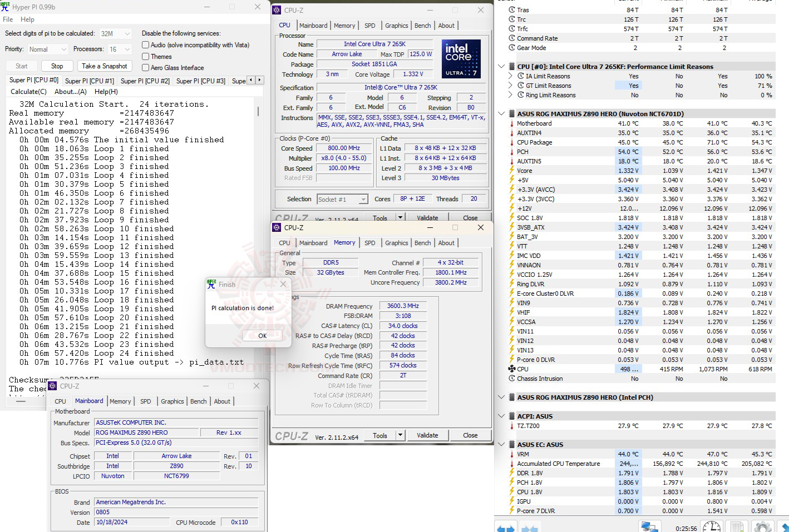Click the CPU-Z icon in the Memory window title bar
789x532 pixels.
click(x=277, y=227)
